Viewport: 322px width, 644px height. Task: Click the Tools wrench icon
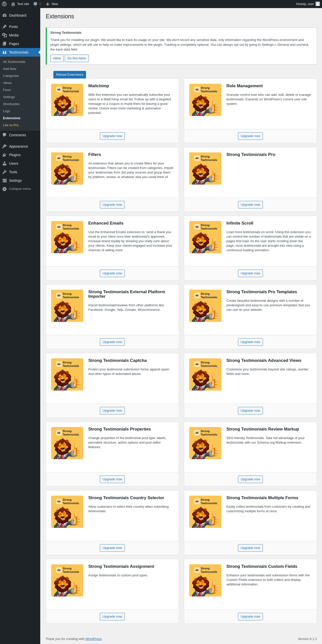click(x=5, y=172)
